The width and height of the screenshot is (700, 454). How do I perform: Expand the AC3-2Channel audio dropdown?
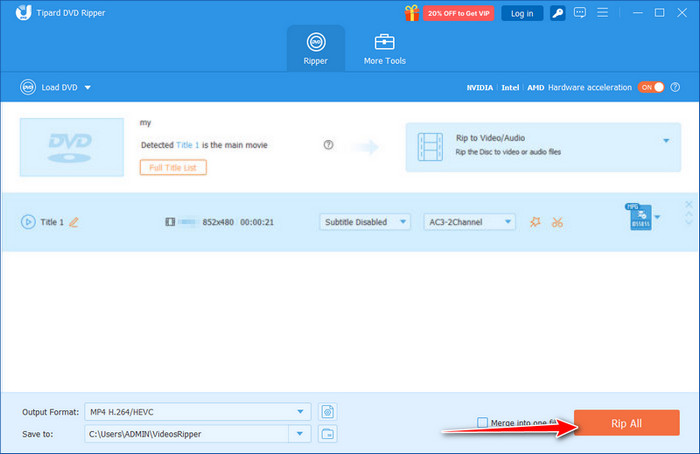(x=469, y=222)
